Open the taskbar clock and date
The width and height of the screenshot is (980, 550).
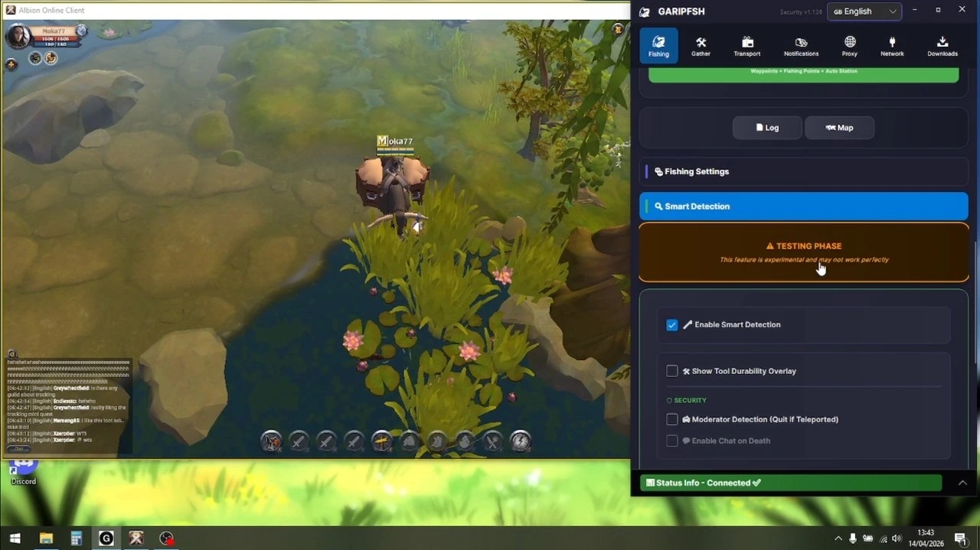(x=926, y=538)
